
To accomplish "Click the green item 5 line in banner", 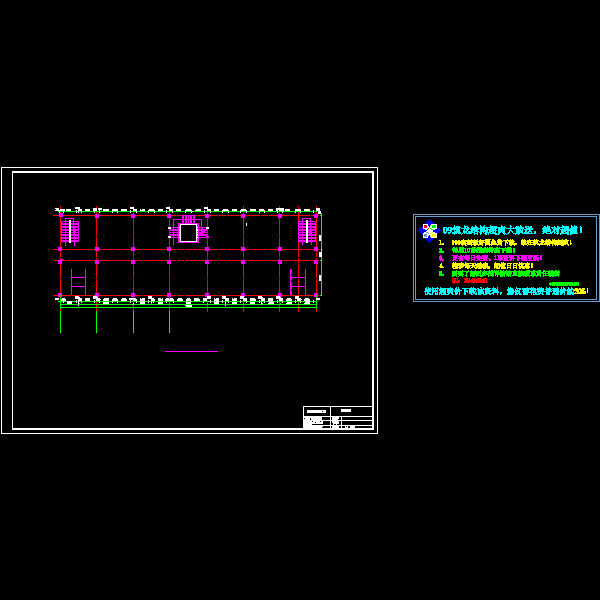I will (x=505, y=273).
